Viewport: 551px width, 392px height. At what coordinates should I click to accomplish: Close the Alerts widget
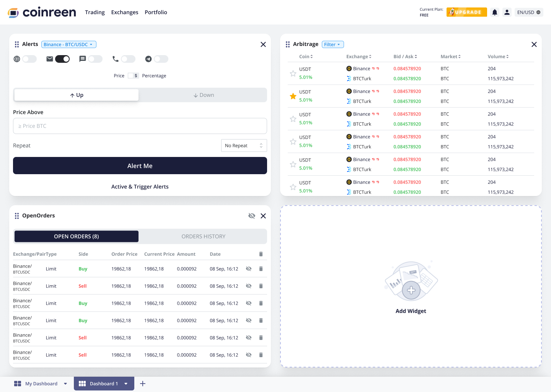tap(263, 44)
